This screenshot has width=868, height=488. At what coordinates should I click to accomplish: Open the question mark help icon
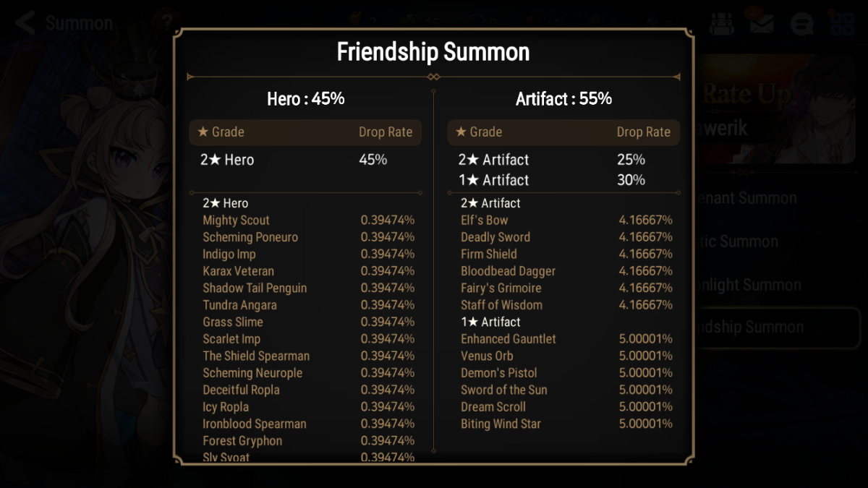point(167,21)
